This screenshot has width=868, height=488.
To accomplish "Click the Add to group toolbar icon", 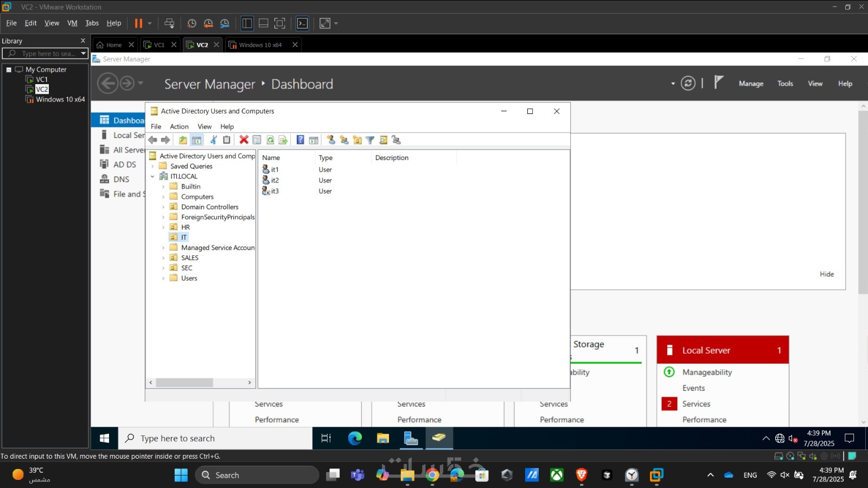I will point(397,140).
